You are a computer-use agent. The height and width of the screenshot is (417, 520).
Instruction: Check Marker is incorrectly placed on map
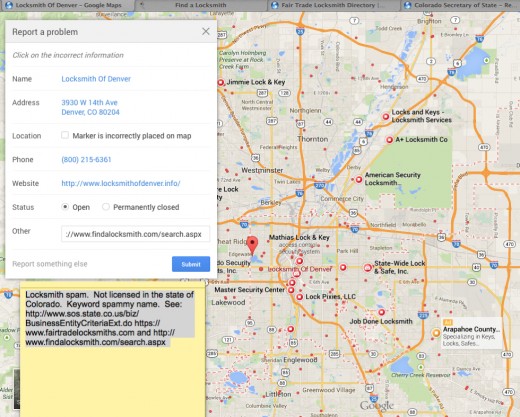(65, 135)
